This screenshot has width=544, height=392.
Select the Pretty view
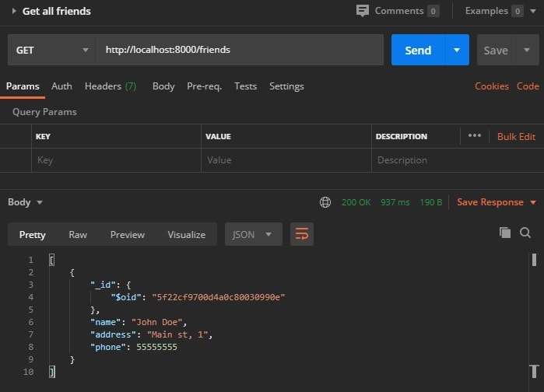click(x=32, y=235)
